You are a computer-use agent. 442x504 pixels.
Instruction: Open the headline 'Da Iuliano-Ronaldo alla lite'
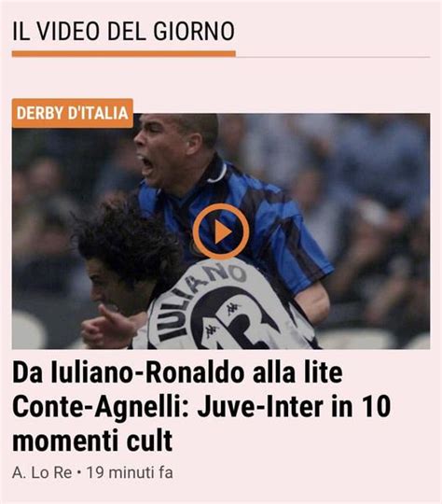coord(177,372)
